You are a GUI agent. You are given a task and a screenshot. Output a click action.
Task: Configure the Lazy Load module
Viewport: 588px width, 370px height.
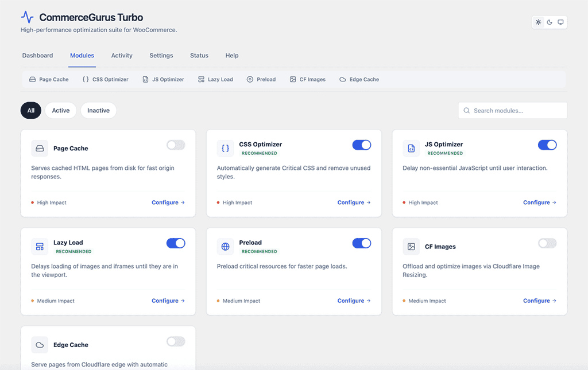(168, 301)
